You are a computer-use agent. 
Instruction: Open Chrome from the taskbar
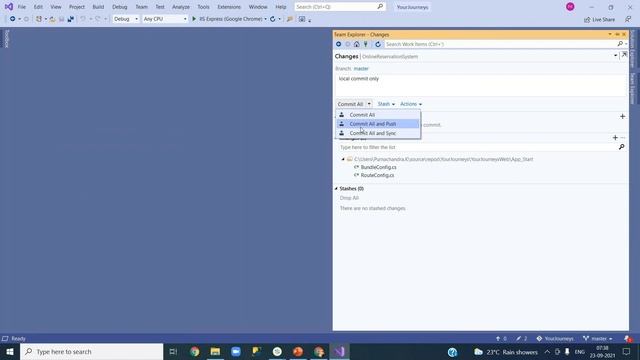pyautogui.click(x=195, y=351)
